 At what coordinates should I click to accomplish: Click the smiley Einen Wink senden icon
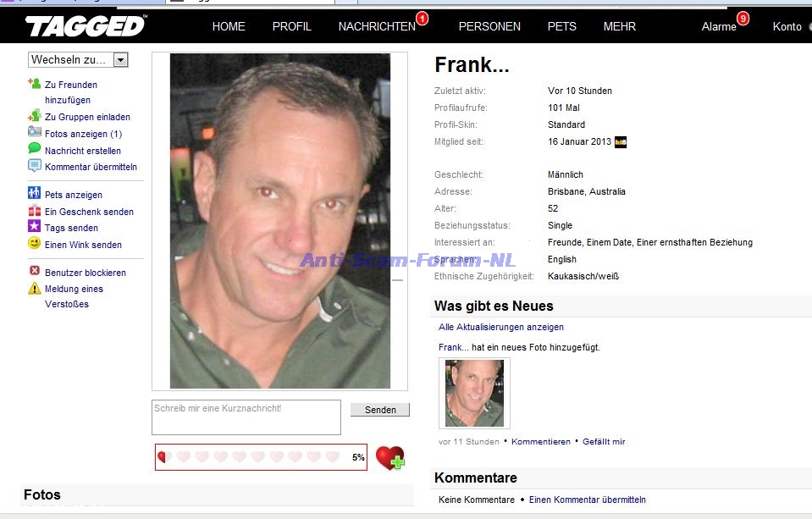34,243
